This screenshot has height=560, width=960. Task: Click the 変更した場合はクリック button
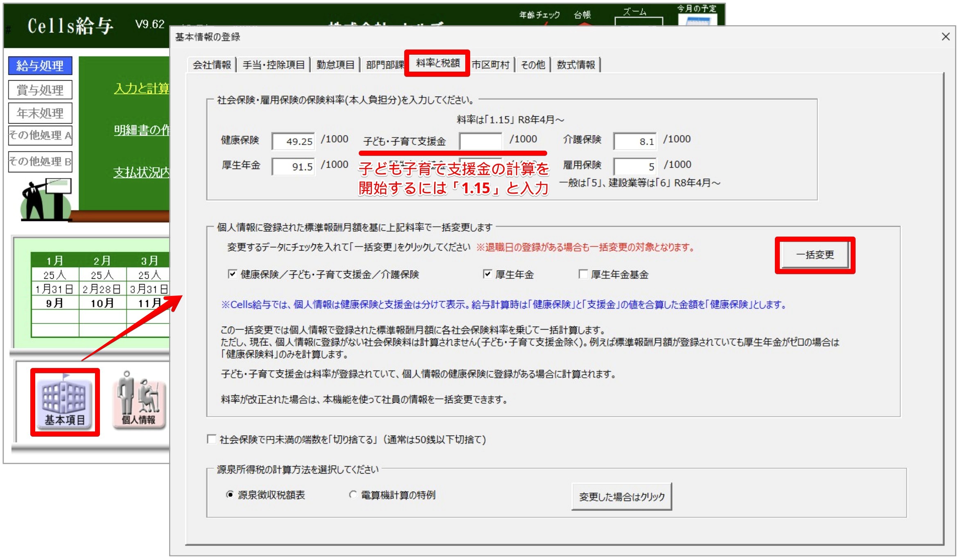click(x=621, y=497)
